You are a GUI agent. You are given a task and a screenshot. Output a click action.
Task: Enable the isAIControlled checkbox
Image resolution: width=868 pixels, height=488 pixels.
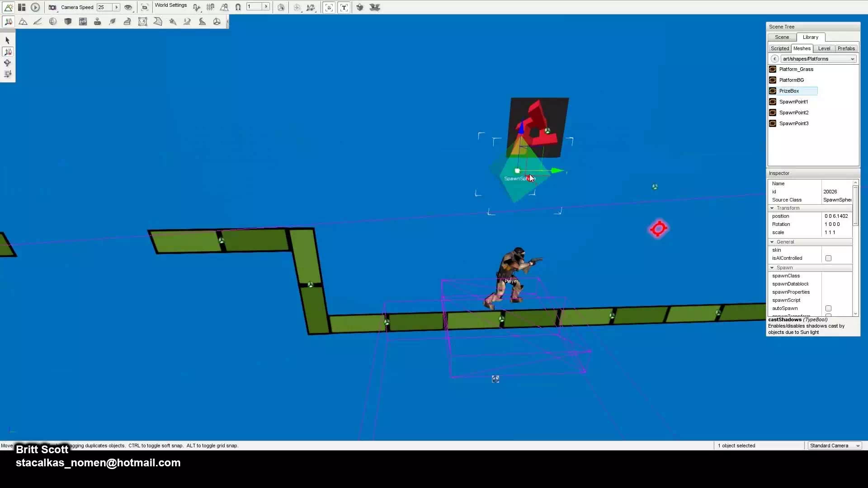pos(828,258)
